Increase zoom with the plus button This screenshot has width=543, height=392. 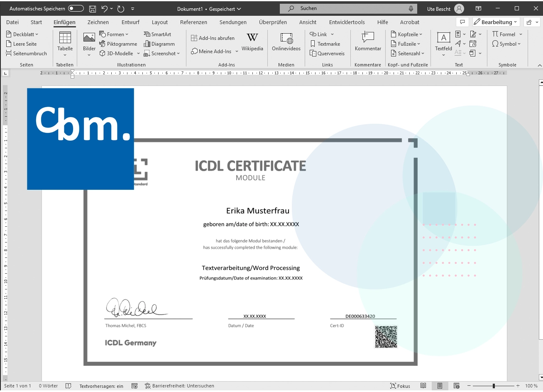click(518, 386)
